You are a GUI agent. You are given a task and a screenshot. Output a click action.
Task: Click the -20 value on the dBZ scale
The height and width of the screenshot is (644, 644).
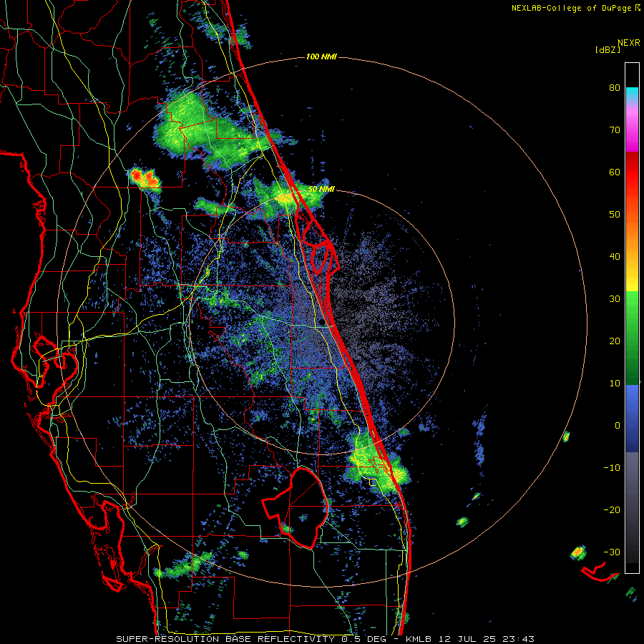612,509
